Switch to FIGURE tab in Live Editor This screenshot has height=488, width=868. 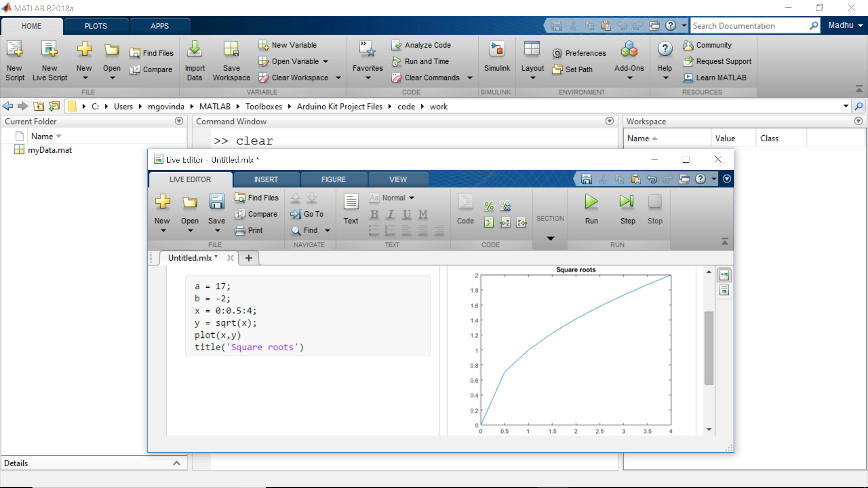coord(333,179)
